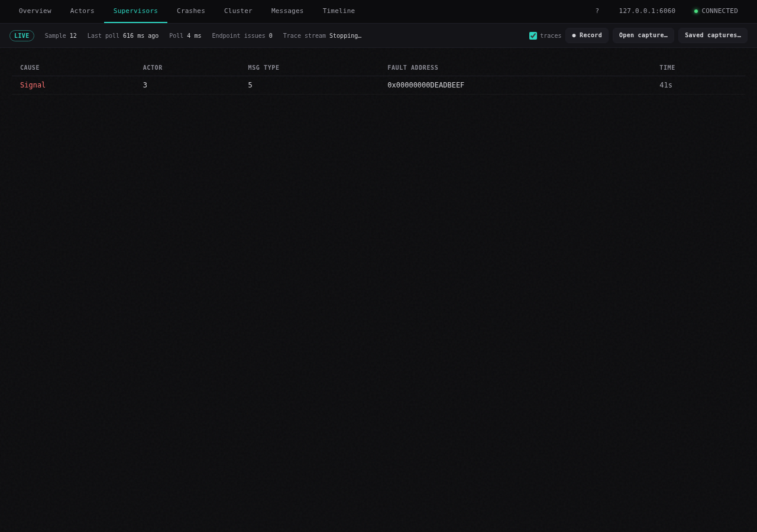Click the CAUSE column header
This screenshot has width=757, height=532.
tap(30, 68)
